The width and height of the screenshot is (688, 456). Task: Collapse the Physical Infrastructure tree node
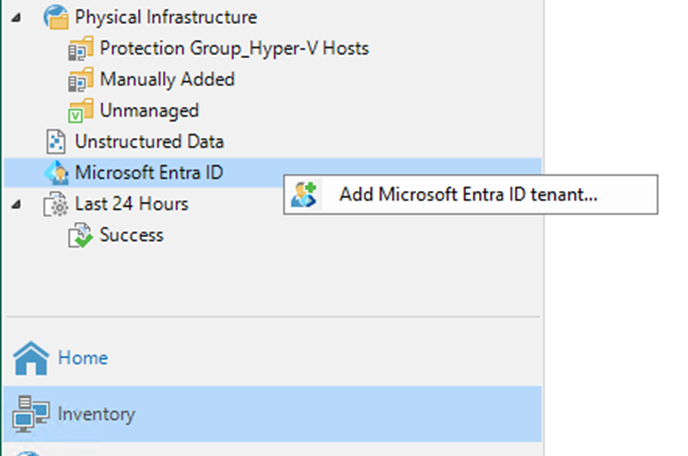point(16,18)
